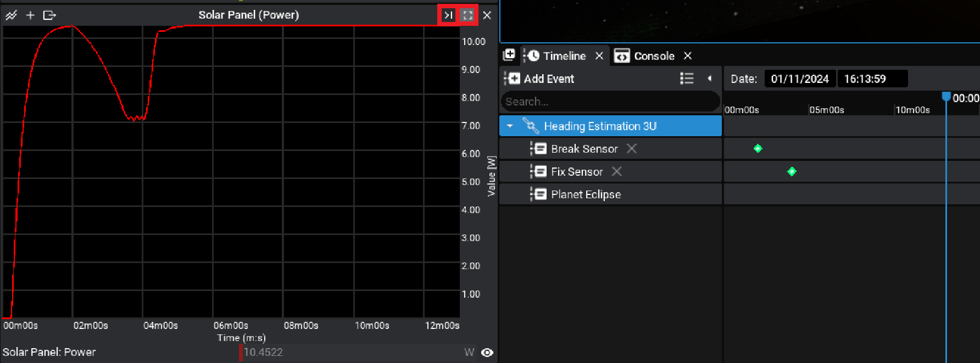The width and height of the screenshot is (980, 363).
Task: Collapse the Heading Estimation 3U group
Action: (510, 126)
